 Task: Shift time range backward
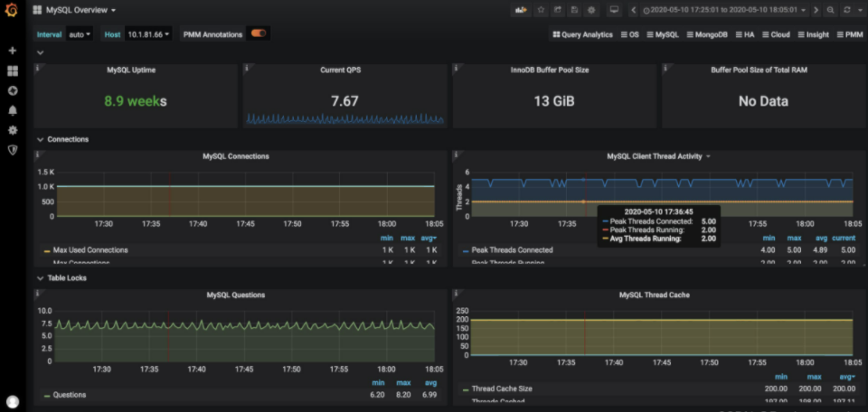click(x=634, y=10)
